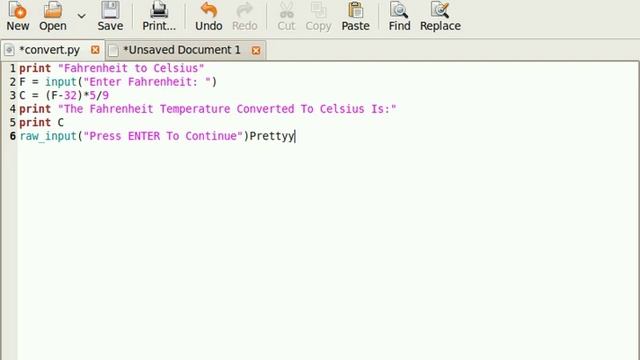The image size is (640, 360).
Task: Close the *convert.py tab
Action: 95,50
